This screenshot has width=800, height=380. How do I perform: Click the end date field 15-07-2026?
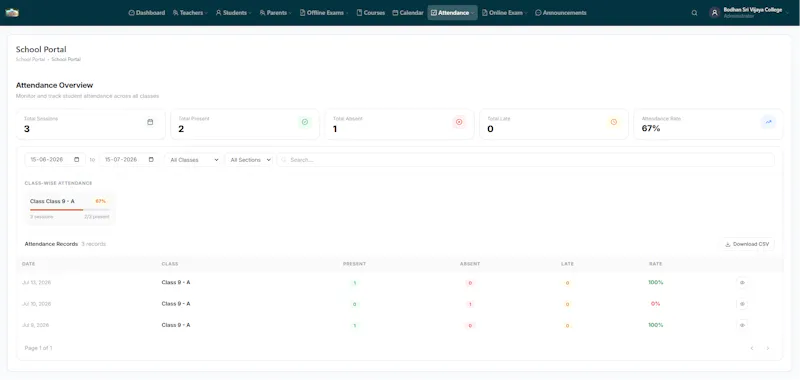coord(129,160)
